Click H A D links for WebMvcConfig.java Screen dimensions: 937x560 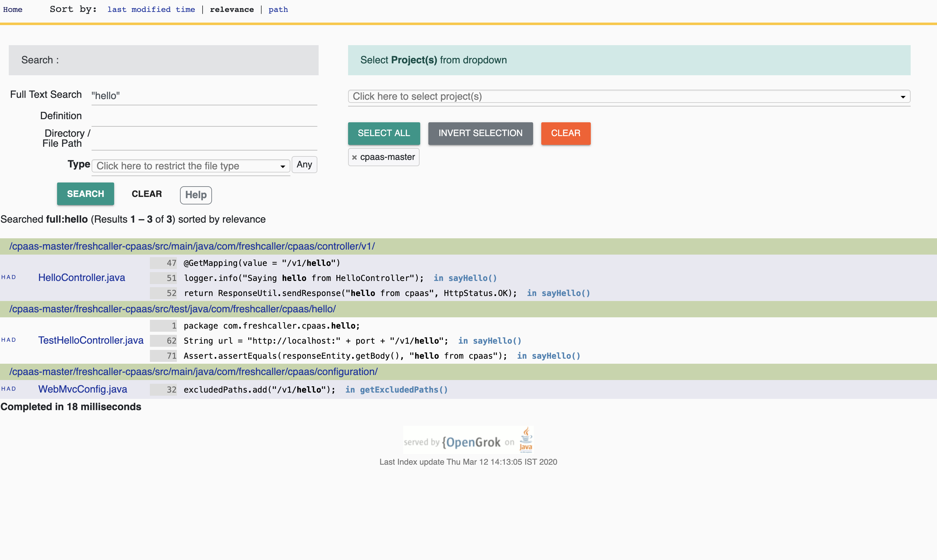coord(9,389)
